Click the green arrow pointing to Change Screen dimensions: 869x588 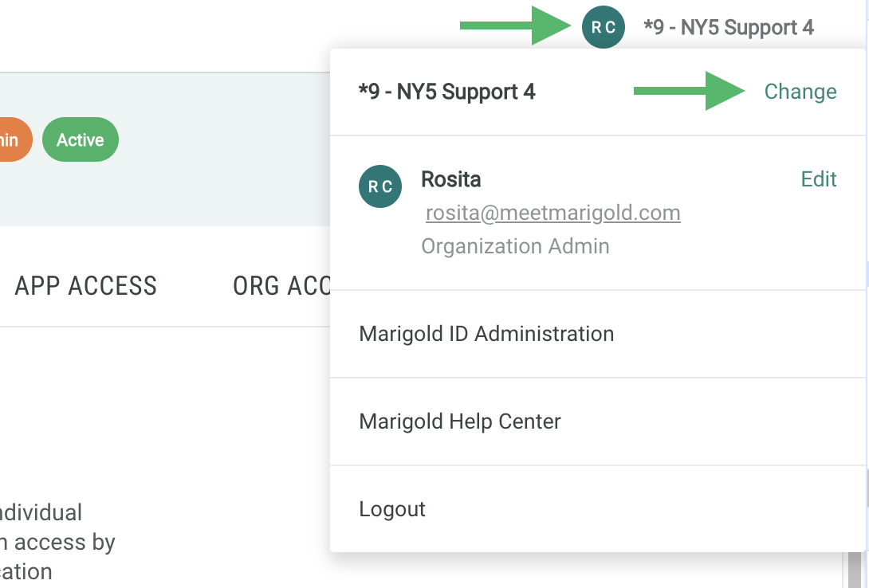click(x=689, y=92)
